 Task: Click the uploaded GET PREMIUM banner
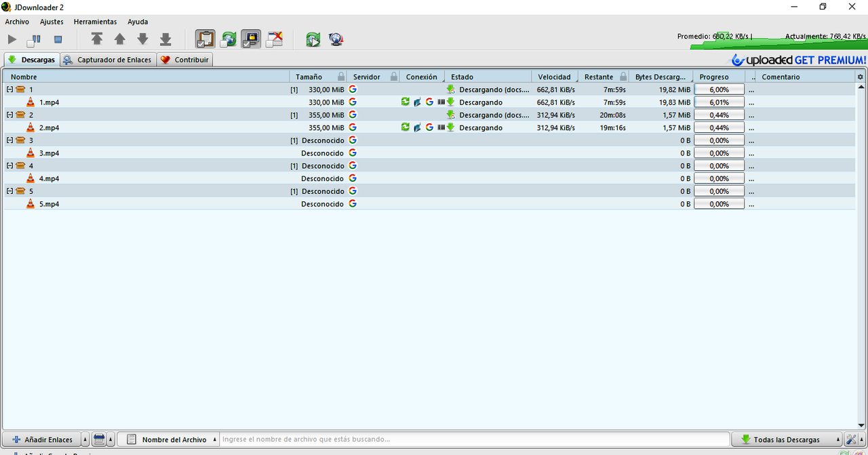pyautogui.click(x=798, y=60)
